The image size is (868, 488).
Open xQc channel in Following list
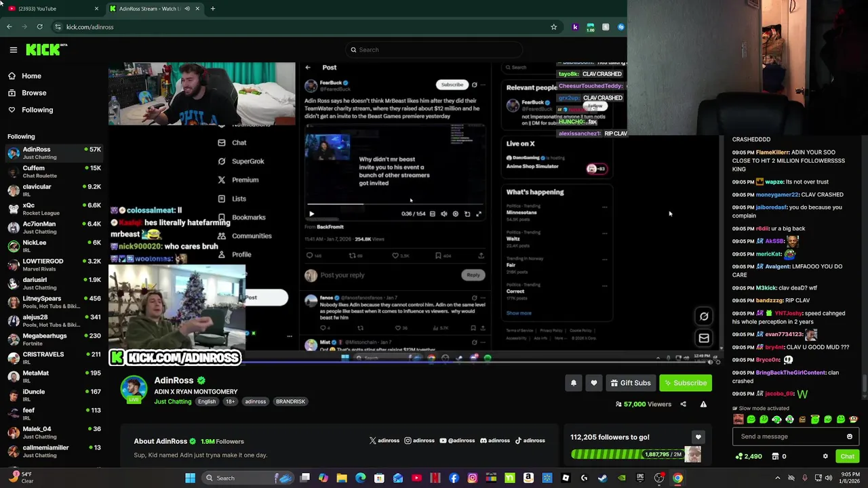[54, 209]
